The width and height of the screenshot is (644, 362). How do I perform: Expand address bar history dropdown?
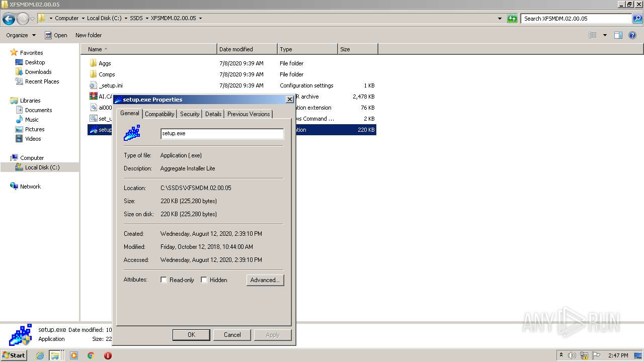coord(500,19)
